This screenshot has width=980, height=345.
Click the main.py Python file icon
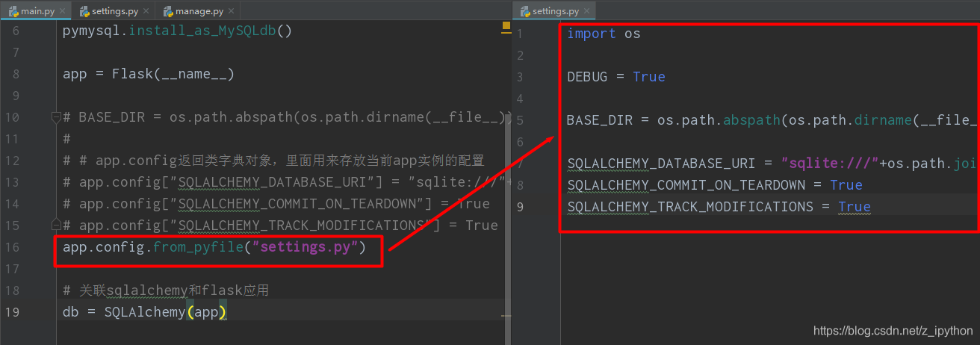(x=13, y=12)
